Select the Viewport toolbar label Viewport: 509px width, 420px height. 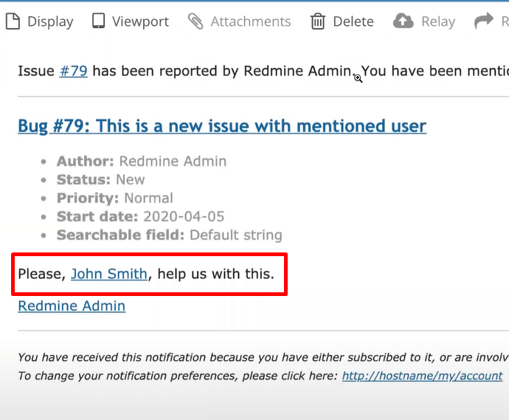point(140,21)
